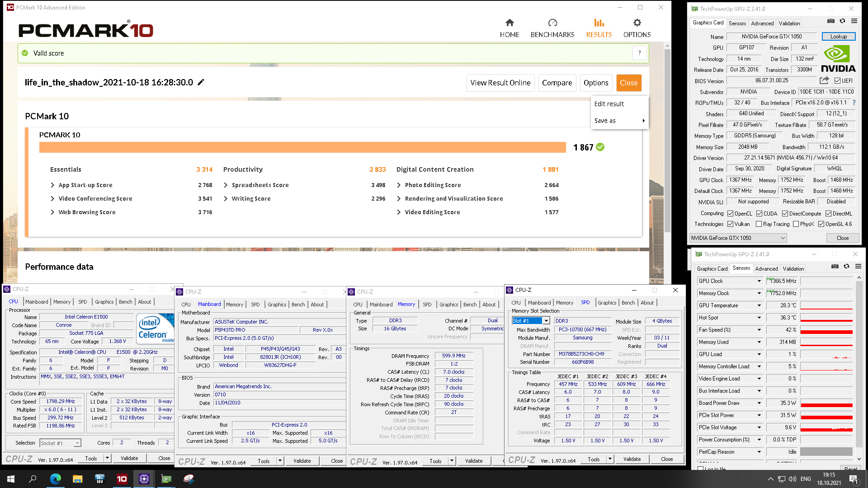Open Microsoft Edge from the taskbar
Image resolution: width=868 pixels, height=488 pixels.
(55, 479)
